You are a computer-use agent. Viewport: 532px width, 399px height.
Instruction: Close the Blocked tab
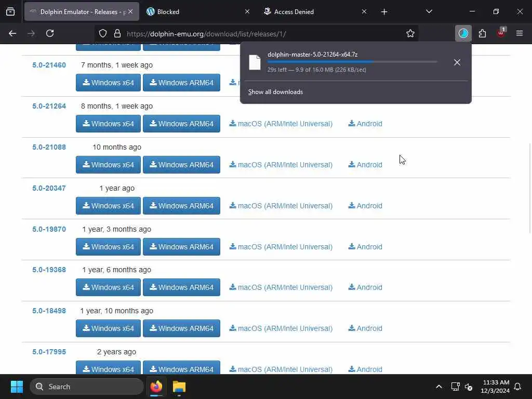pos(247,11)
